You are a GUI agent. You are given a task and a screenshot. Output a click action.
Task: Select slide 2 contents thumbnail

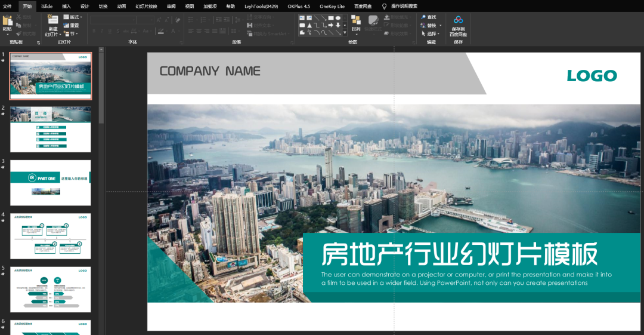[x=51, y=129]
